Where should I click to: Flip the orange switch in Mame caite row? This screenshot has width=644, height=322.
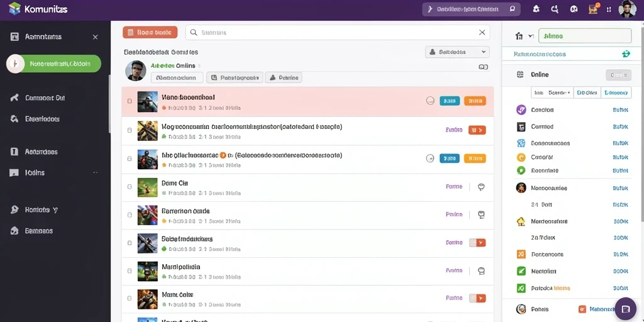477,298
